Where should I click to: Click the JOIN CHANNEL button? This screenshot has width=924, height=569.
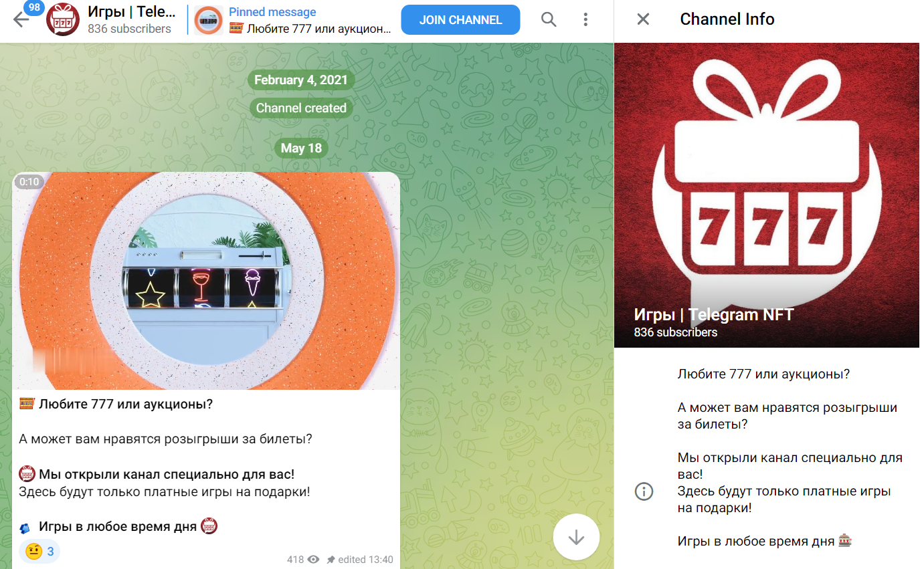click(460, 20)
